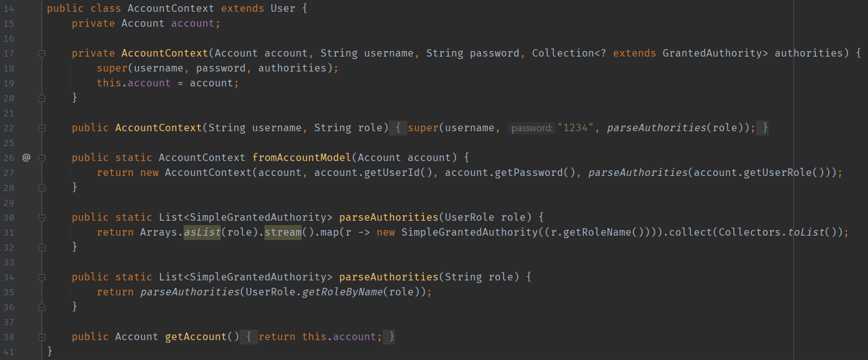Click 'this.account' on line 19

134,83
